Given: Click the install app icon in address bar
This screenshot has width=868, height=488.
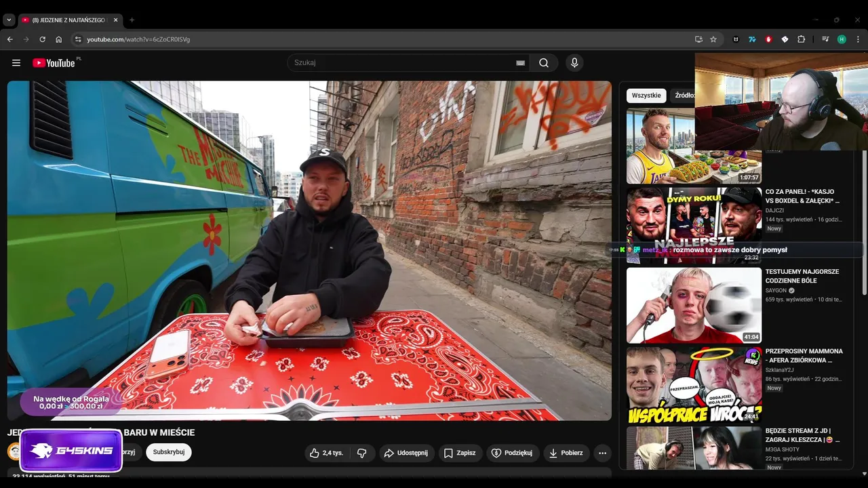Looking at the screenshot, I should (698, 39).
